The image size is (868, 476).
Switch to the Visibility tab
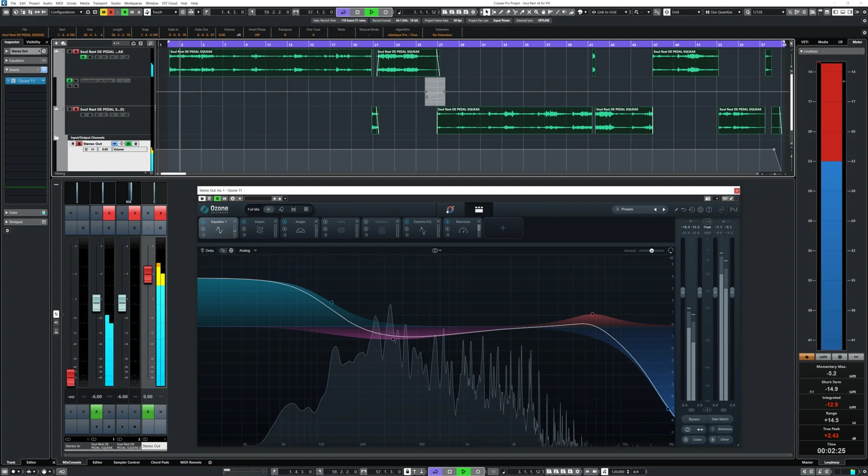(x=33, y=42)
